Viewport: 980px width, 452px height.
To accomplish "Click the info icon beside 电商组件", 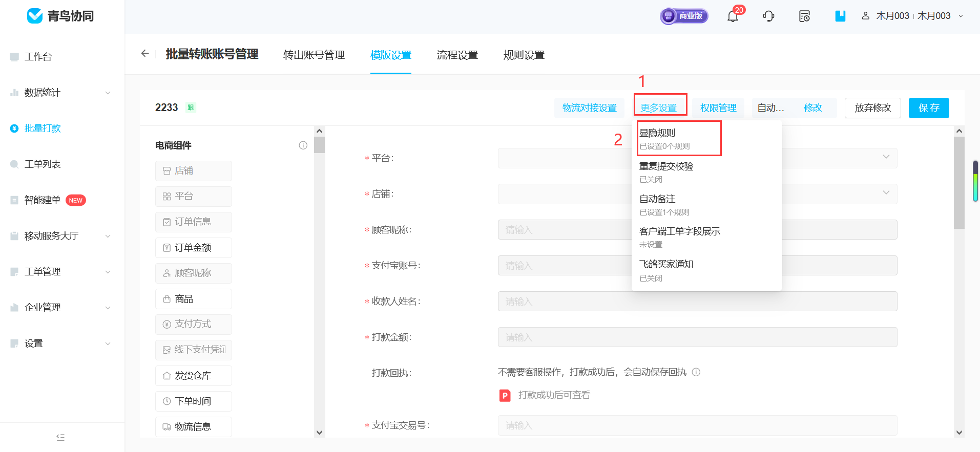I will 303,145.
